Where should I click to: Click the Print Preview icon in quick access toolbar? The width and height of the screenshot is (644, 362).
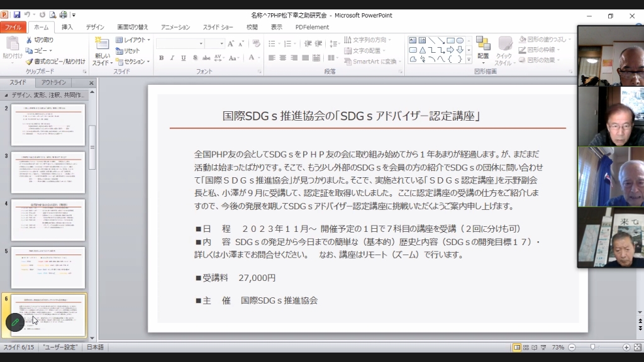53,15
